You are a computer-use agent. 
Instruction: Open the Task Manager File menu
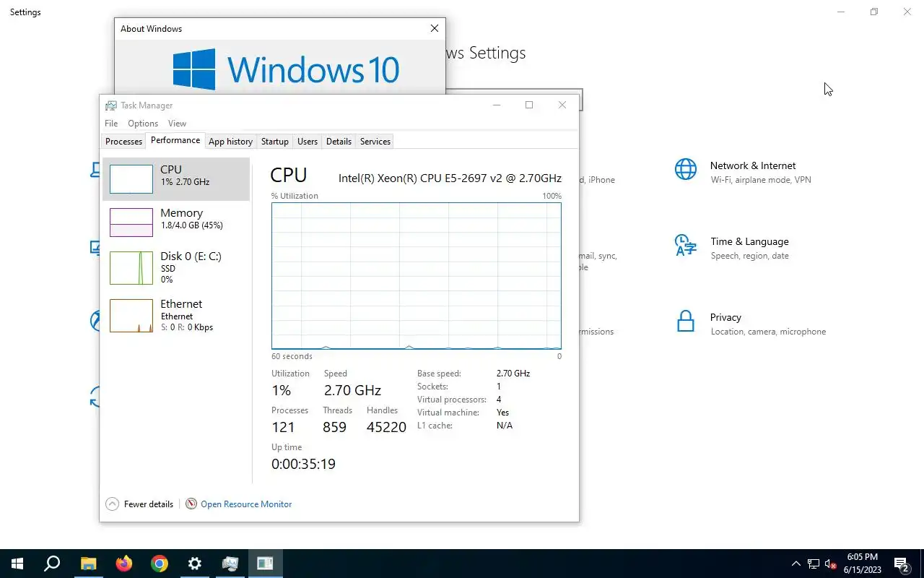[x=111, y=124]
